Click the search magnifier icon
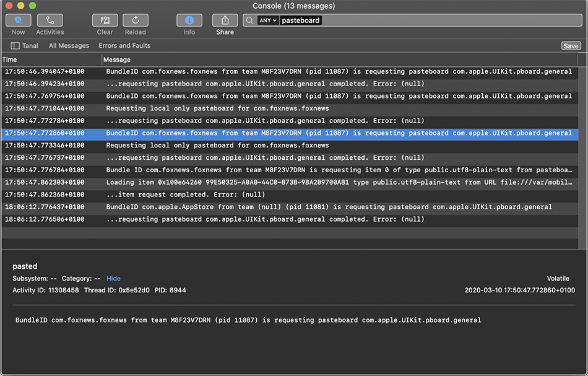This screenshot has width=588, height=376. tap(250, 20)
